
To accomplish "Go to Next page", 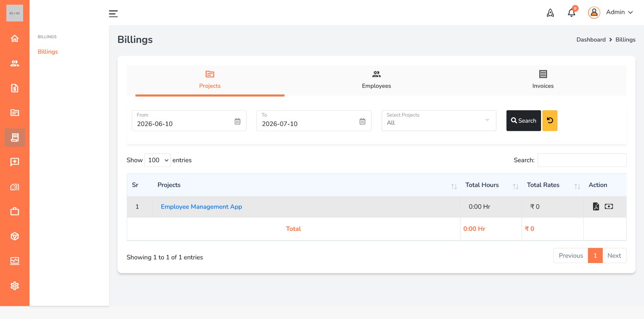I will (x=614, y=255).
